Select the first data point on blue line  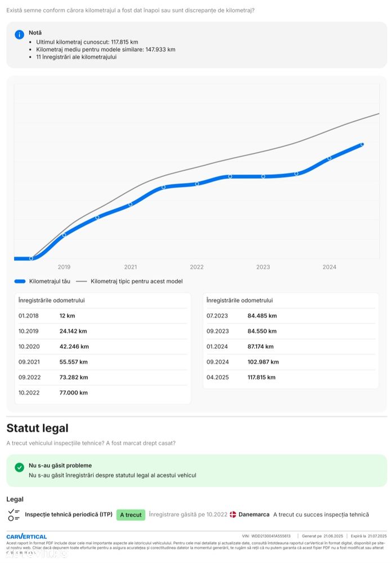pyautogui.click(x=32, y=258)
